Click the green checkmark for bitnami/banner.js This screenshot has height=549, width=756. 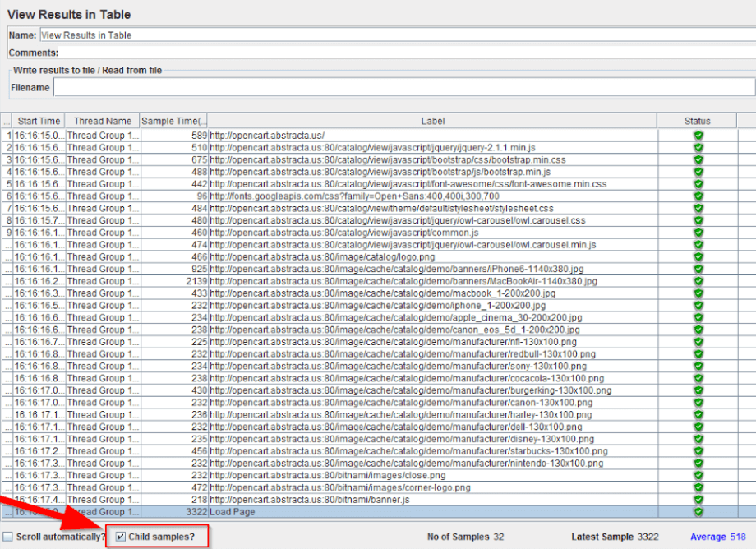[698, 500]
